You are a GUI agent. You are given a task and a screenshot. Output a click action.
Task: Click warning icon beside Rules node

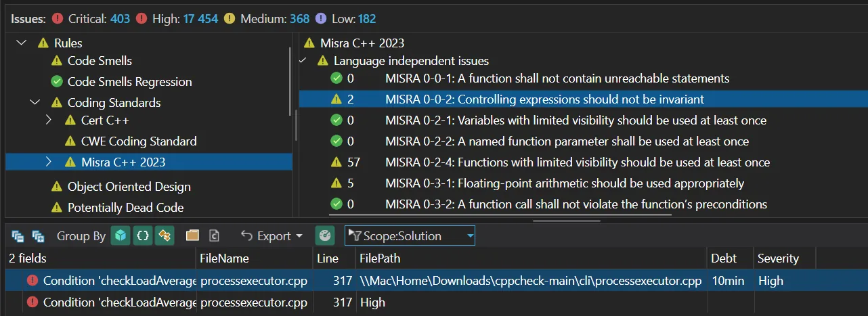coord(43,43)
